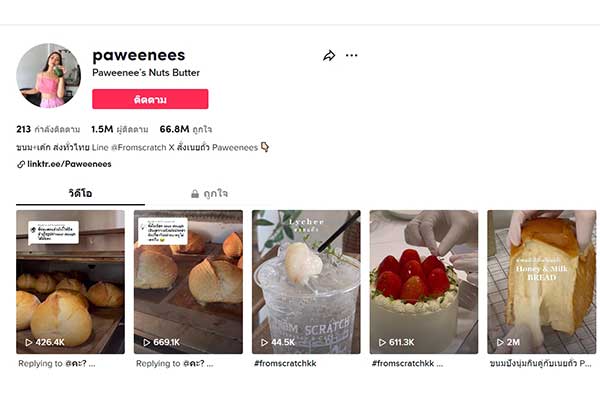This screenshot has width=600, height=400.
Task: Click the paweenees profile avatar
Action: pos(48,75)
